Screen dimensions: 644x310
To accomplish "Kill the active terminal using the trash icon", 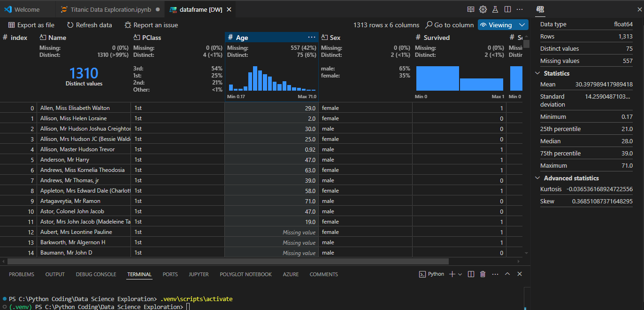I will [483, 274].
